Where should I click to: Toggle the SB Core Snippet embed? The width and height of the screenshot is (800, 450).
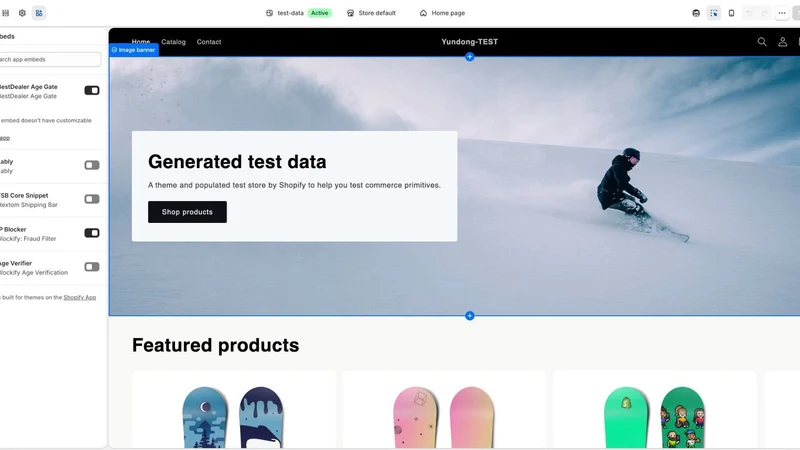pyautogui.click(x=92, y=199)
